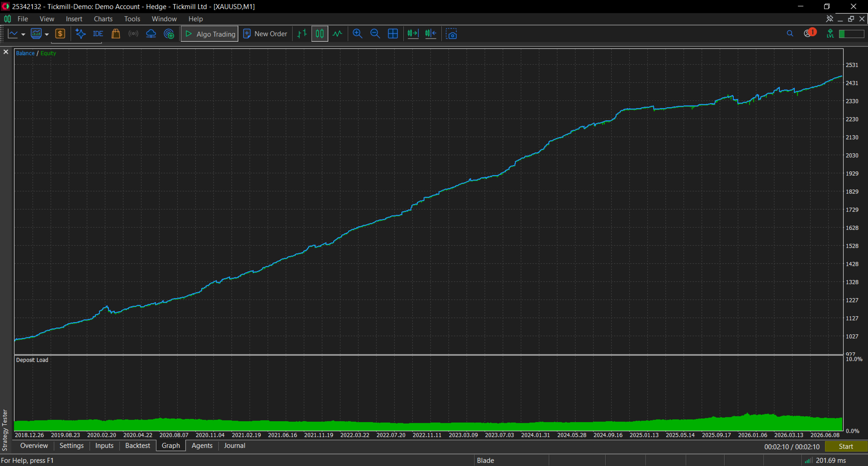
Task: Switch to line chart mode
Action: point(337,34)
